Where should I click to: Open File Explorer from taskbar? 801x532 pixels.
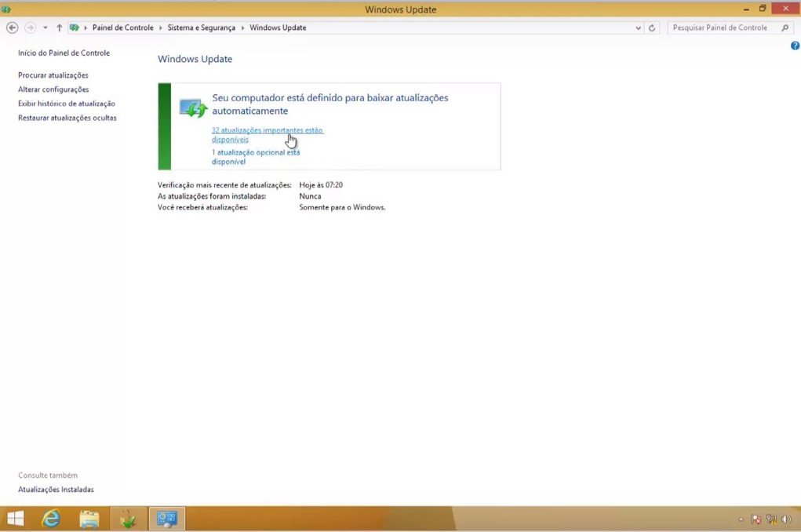click(x=89, y=519)
